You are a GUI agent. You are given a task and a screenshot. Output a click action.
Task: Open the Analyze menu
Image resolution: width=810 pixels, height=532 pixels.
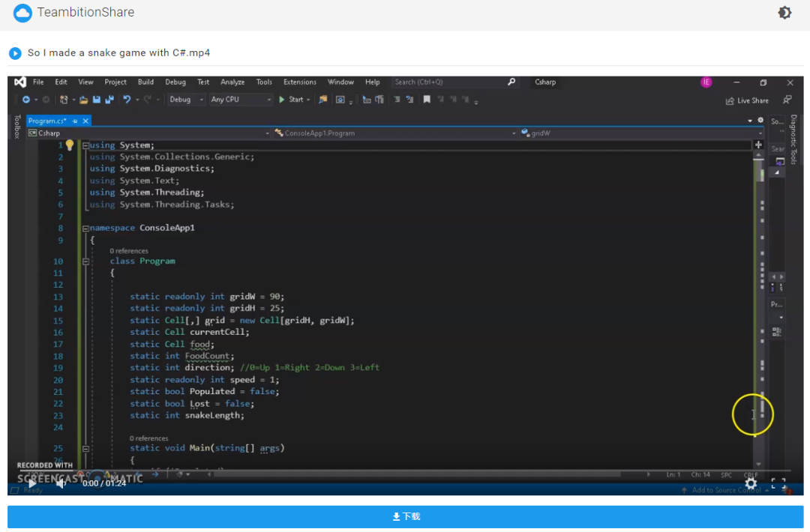(232, 82)
